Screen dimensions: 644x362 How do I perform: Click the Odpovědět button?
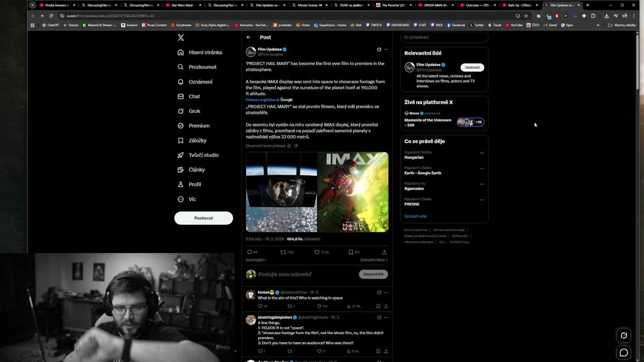[x=373, y=274]
